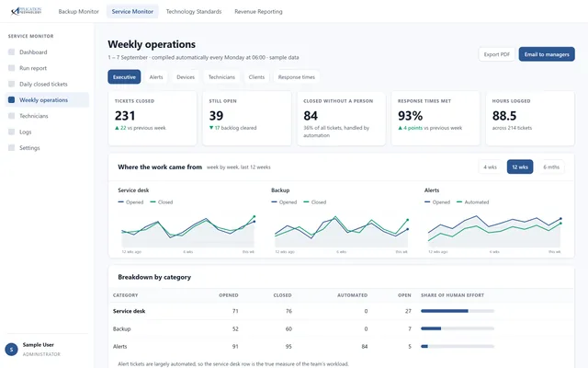This screenshot has height=368, width=588.
Task: Click Share of Human Effort header
Action: [452, 295]
